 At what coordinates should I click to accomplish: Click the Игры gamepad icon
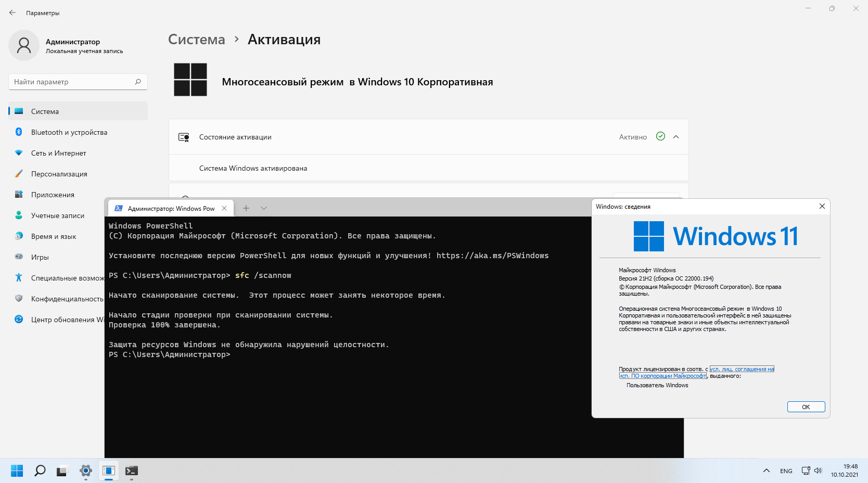(19, 257)
